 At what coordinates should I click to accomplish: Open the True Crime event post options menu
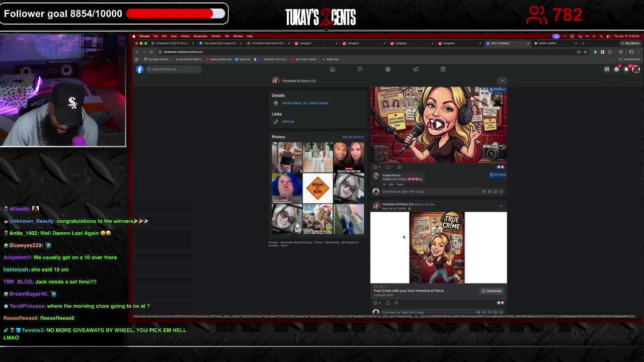click(x=501, y=206)
